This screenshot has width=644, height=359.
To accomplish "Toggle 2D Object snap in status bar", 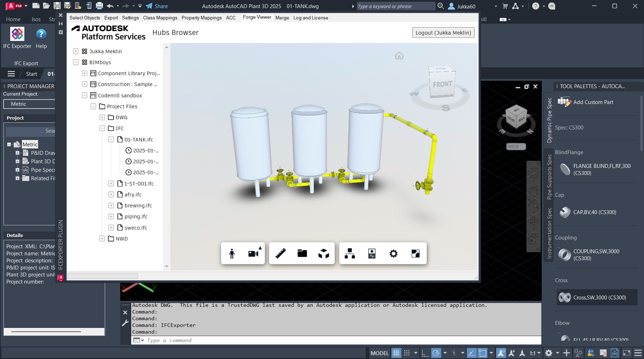I will coord(482,353).
